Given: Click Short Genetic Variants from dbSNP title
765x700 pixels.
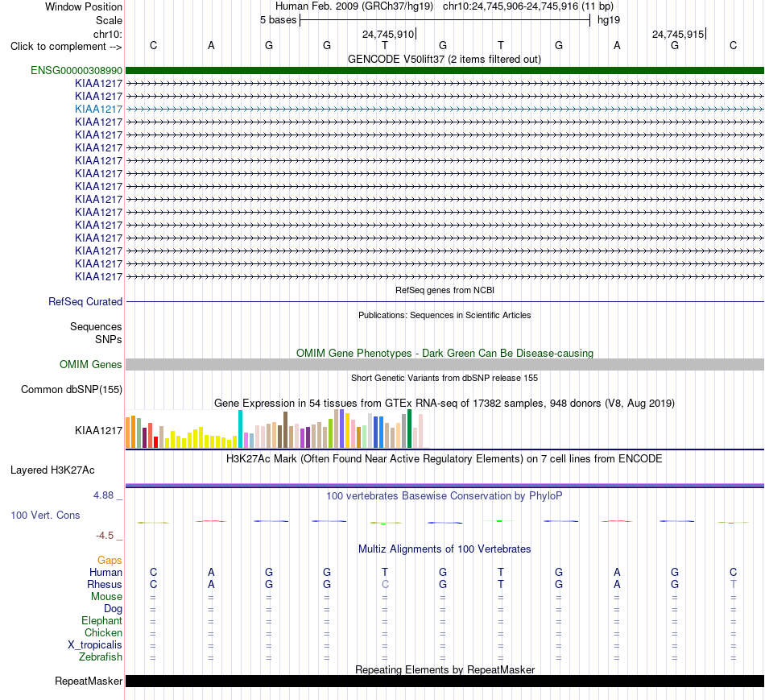Looking at the screenshot, I should (445, 378).
